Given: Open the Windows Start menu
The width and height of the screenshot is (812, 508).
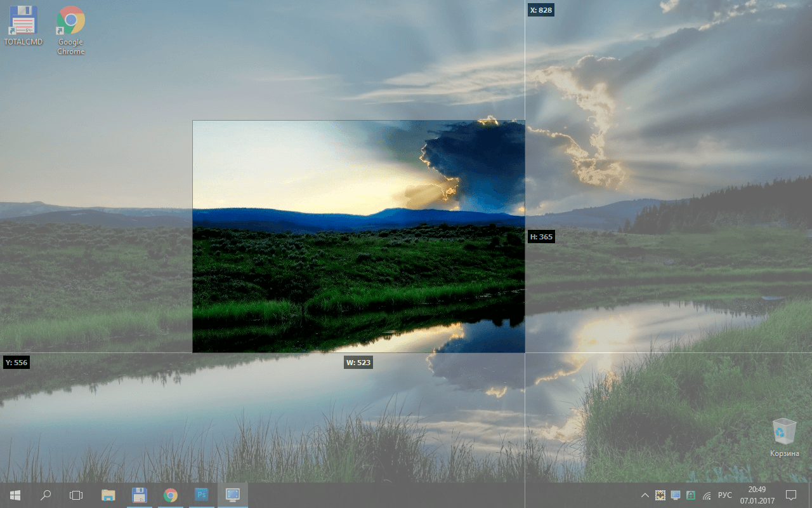Looking at the screenshot, I should click(15, 495).
